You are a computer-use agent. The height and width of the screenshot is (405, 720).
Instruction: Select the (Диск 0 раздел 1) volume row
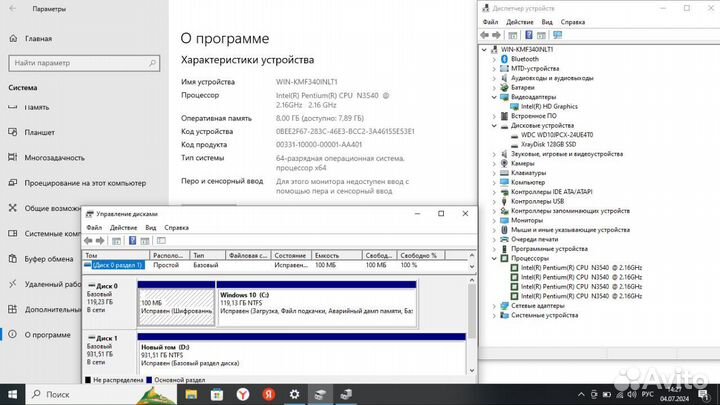coord(276,265)
